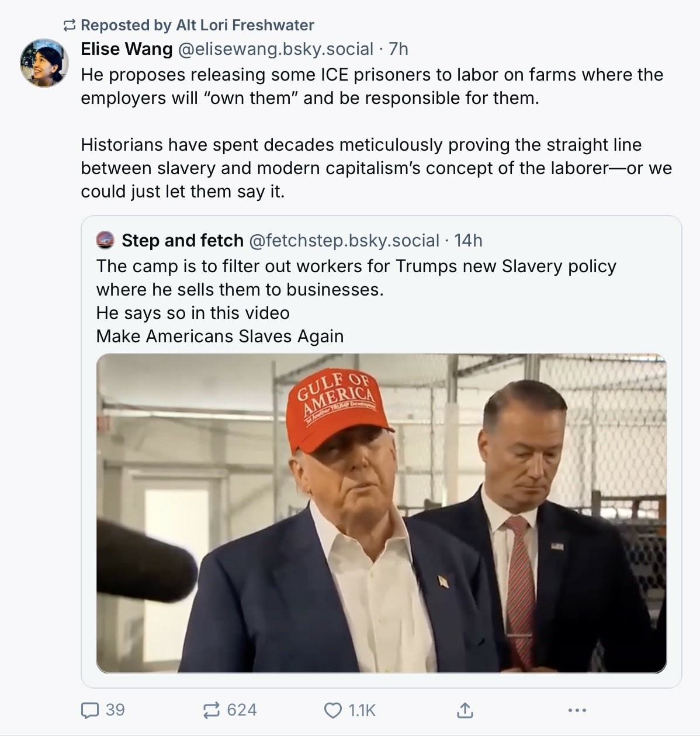The height and width of the screenshot is (736, 700).
Task: Click the 39 replies count
Action: [115, 710]
